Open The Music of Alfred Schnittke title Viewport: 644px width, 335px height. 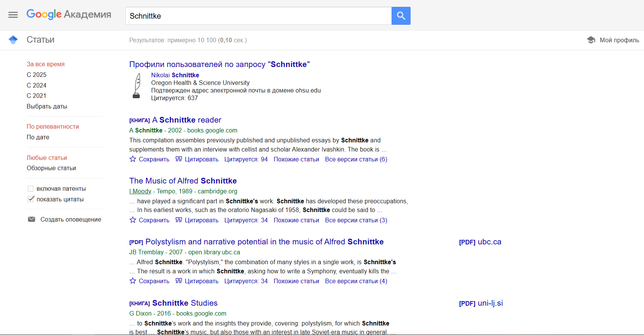click(183, 181)
